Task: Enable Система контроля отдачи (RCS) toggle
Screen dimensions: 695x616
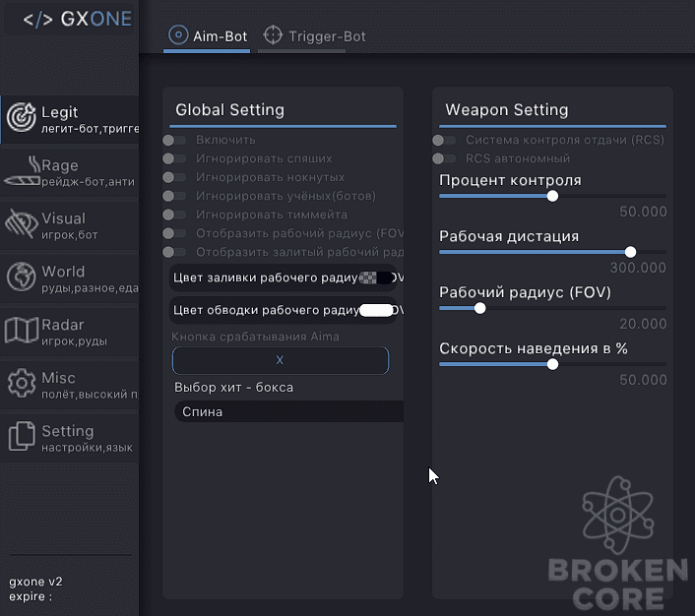Action: pyautogui.click(x=444, y=141)
